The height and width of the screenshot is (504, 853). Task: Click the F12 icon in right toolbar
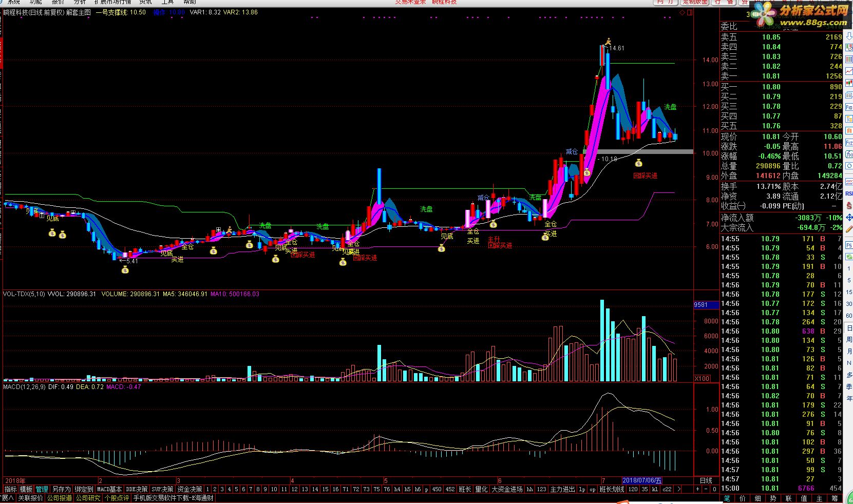[848, 142]
